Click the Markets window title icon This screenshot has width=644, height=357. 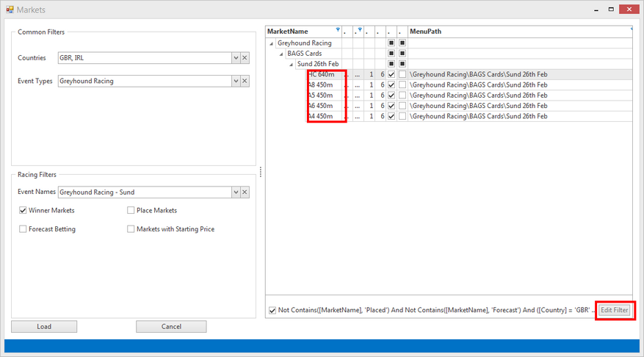[x=10, y=10]
